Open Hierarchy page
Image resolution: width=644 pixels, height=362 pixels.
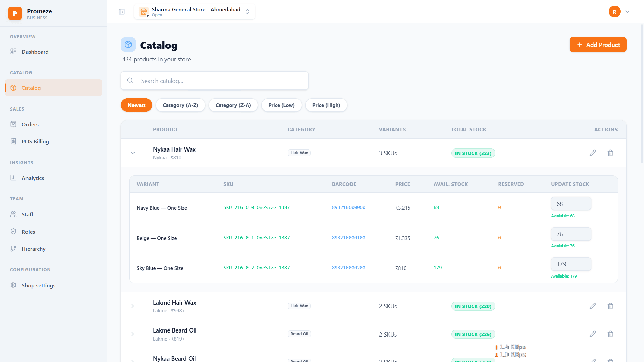click(x=54, y=249)
